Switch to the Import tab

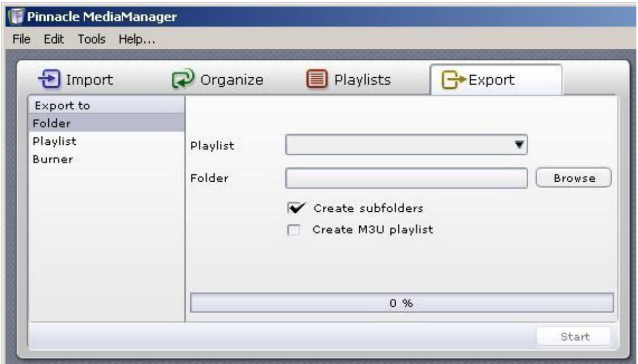(x=76, y=79)
